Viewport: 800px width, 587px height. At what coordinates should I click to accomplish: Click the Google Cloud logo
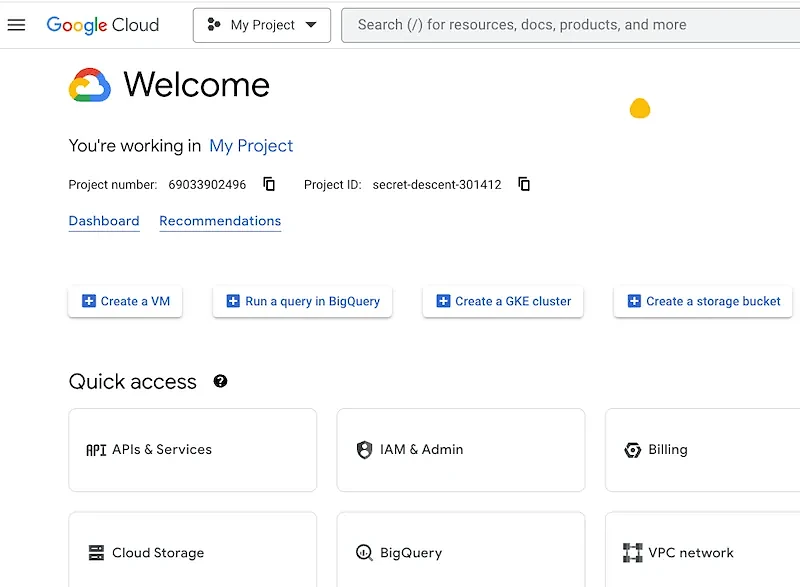pos(103,25)
